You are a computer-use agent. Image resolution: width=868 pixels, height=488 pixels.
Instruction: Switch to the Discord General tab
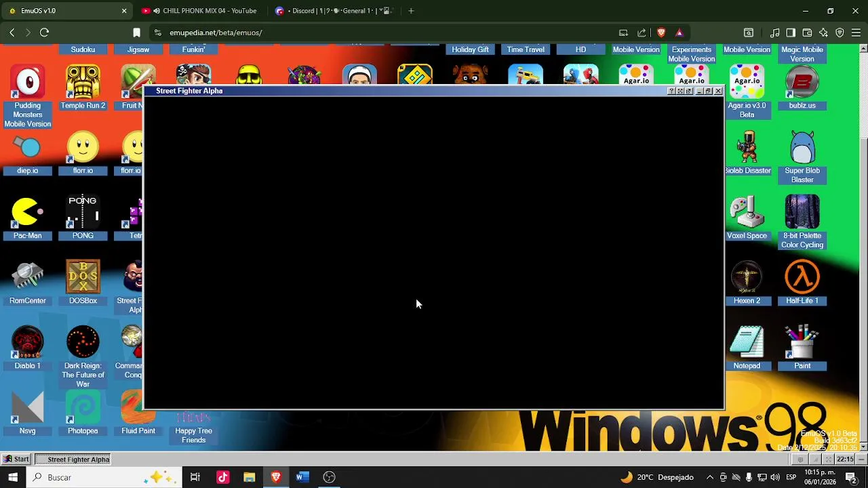click(x=335, y=11)
